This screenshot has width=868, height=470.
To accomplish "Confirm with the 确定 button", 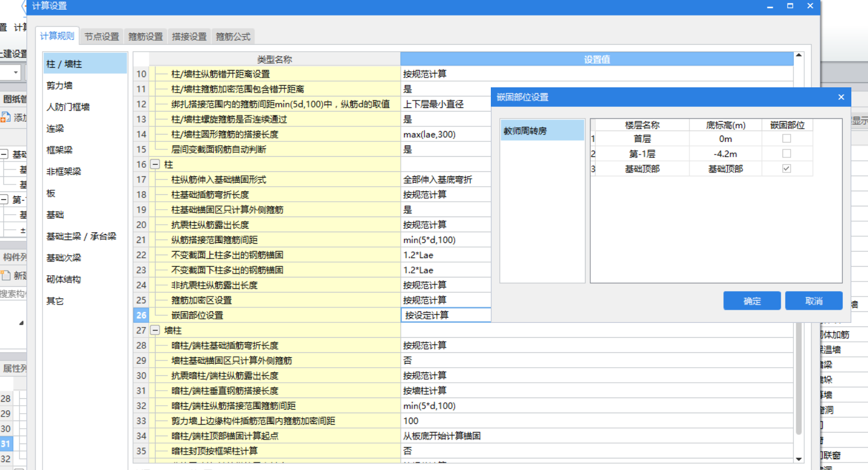I will 752,301.
